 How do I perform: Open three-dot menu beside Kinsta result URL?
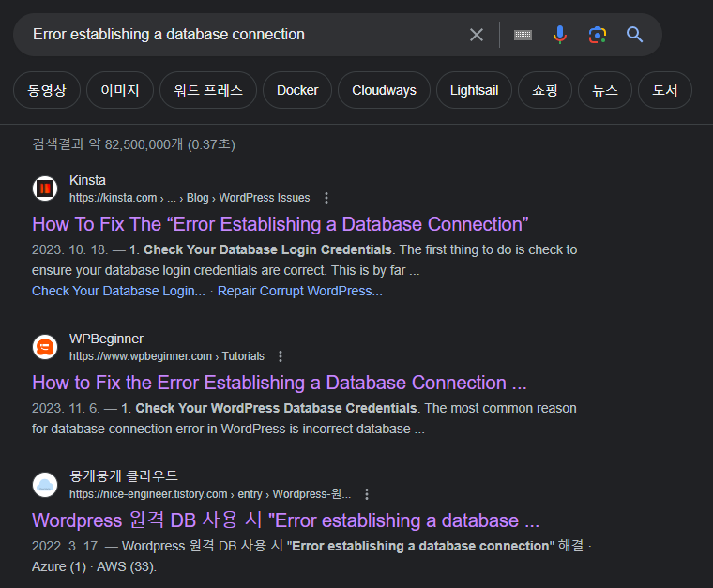coord(326,198)
